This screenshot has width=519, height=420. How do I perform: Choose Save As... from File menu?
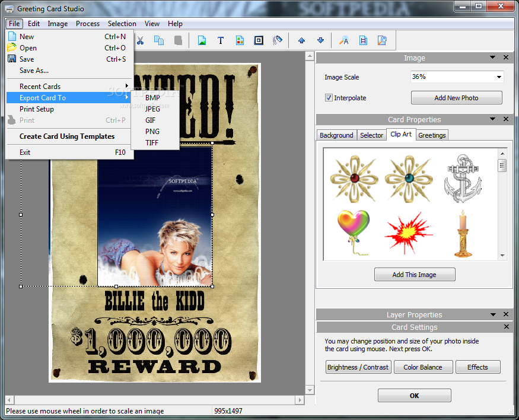tap(69, 71)
